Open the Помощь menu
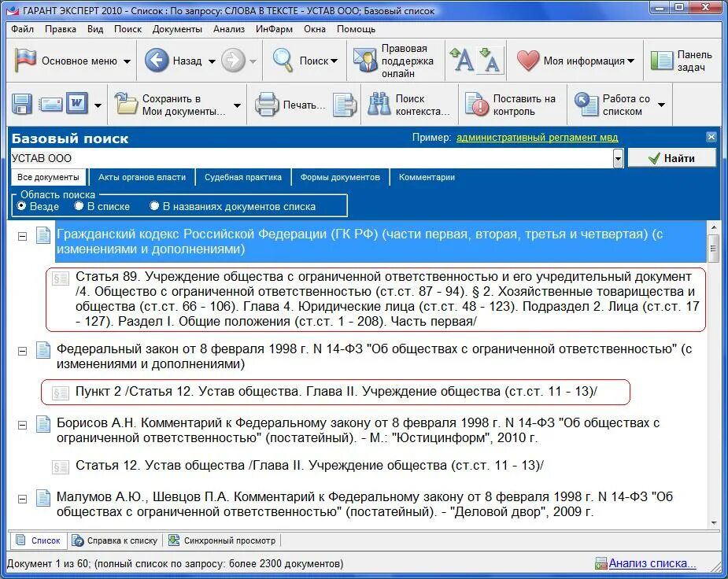 tap(356, 29)
